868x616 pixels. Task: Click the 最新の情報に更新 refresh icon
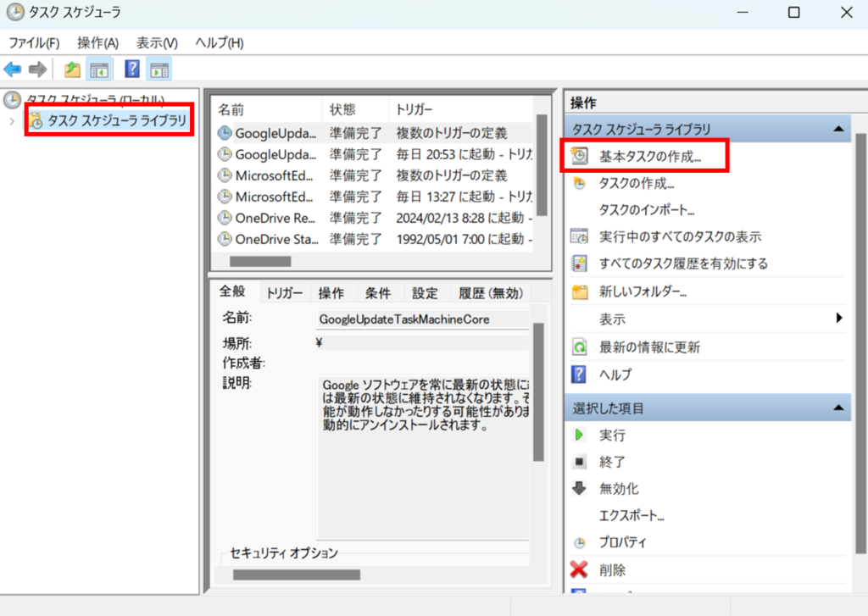point(580,347)
